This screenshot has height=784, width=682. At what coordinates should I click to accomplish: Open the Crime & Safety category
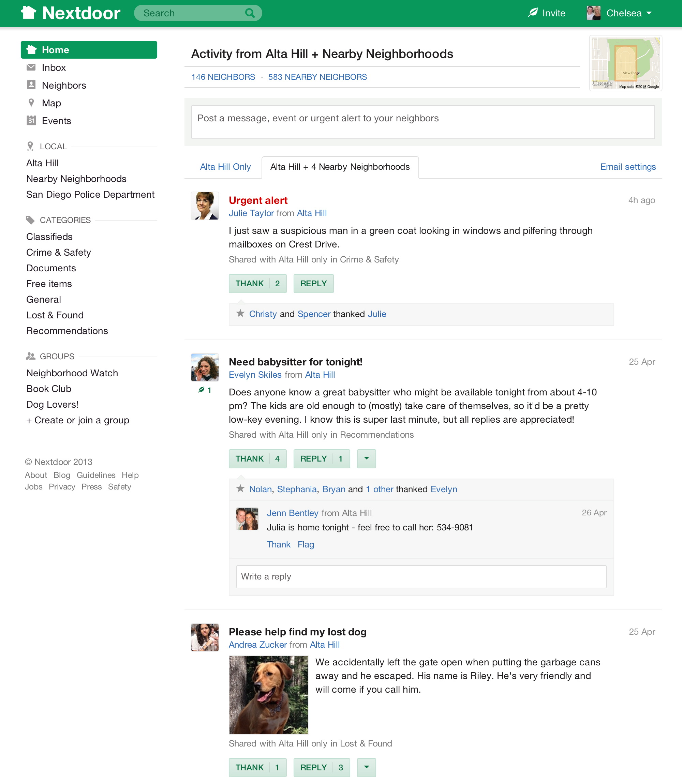coord(59,252)
